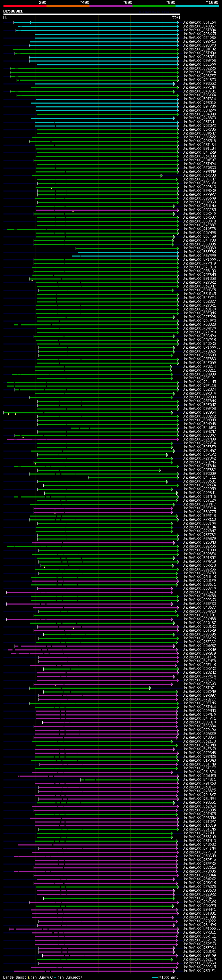Open the UniRef100_B9EYI4 entry
Screen dimensions: 222x980
(199, 508)
